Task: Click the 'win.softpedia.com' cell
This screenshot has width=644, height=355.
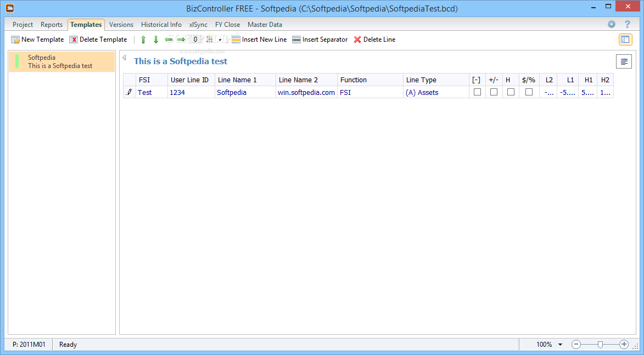Action: 306,92
